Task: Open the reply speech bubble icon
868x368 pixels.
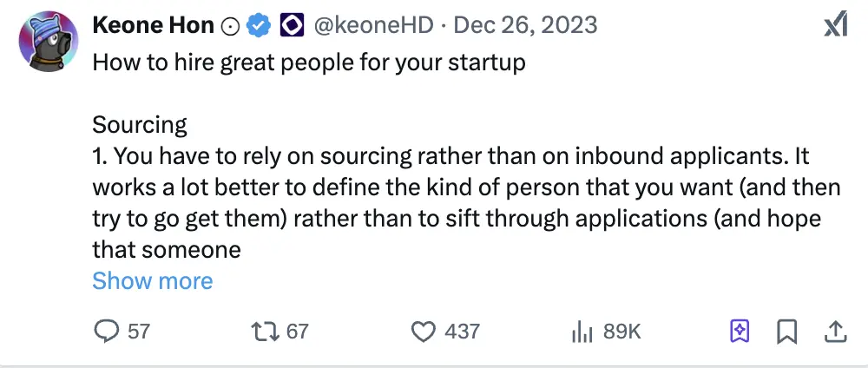Action: click(x=105, y=331)
